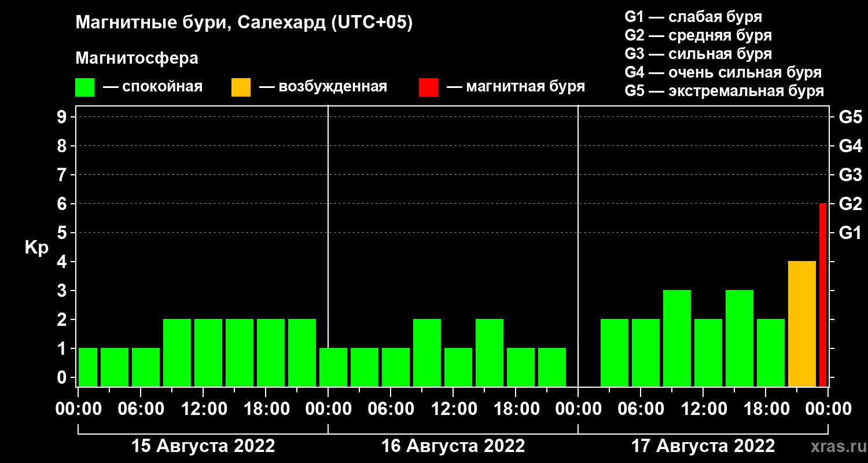Click the orange Kp 4 bar on 17 August

(801, 324)
